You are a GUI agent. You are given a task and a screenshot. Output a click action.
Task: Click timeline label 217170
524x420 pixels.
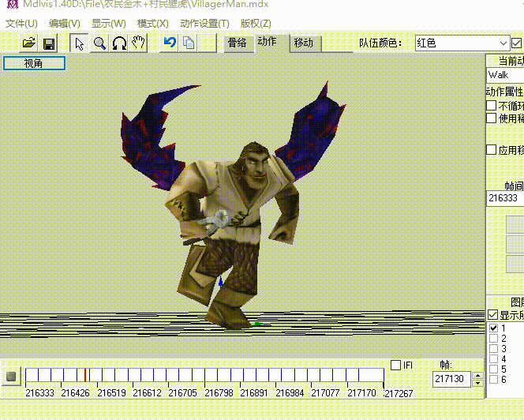(x=362, y=393)
